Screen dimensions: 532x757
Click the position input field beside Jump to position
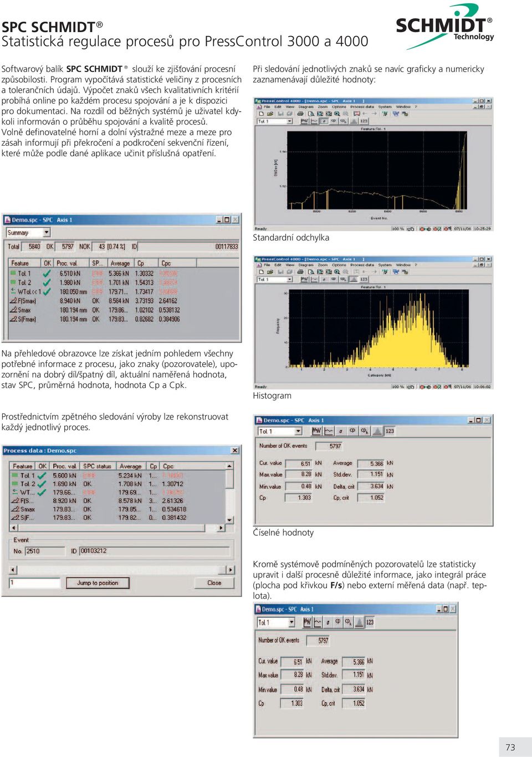pyautogui.click(x=35, y=583)
